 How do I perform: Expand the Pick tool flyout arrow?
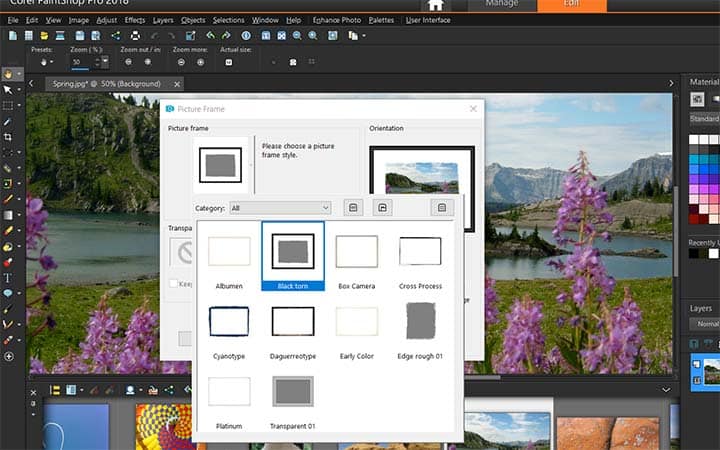tap(19, 90)
